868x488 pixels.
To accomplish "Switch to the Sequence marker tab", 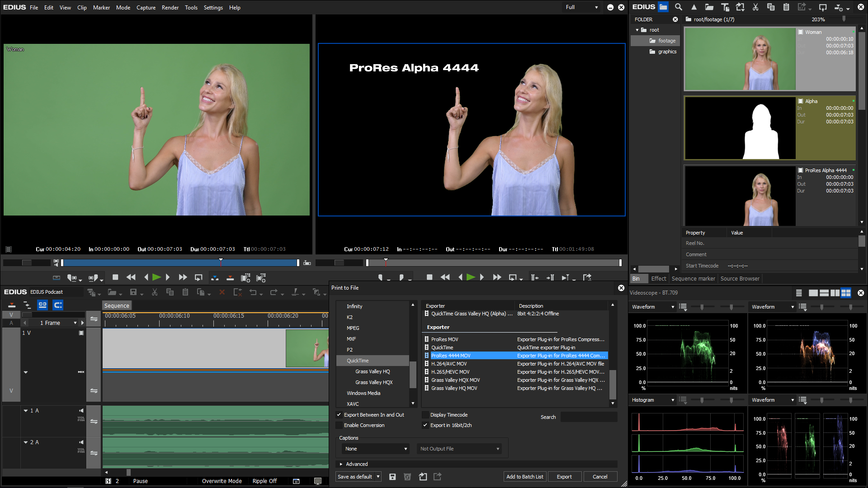I will pos(693,278).
